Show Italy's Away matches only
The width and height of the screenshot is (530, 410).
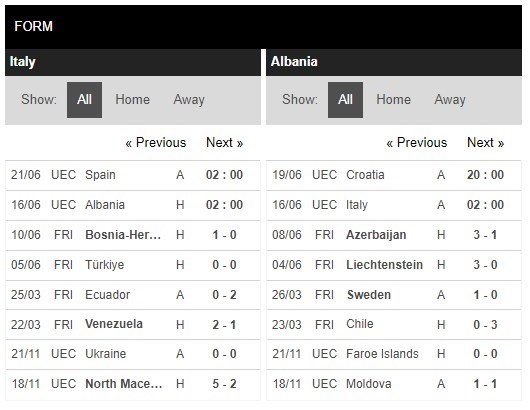(x=189, y=100)
